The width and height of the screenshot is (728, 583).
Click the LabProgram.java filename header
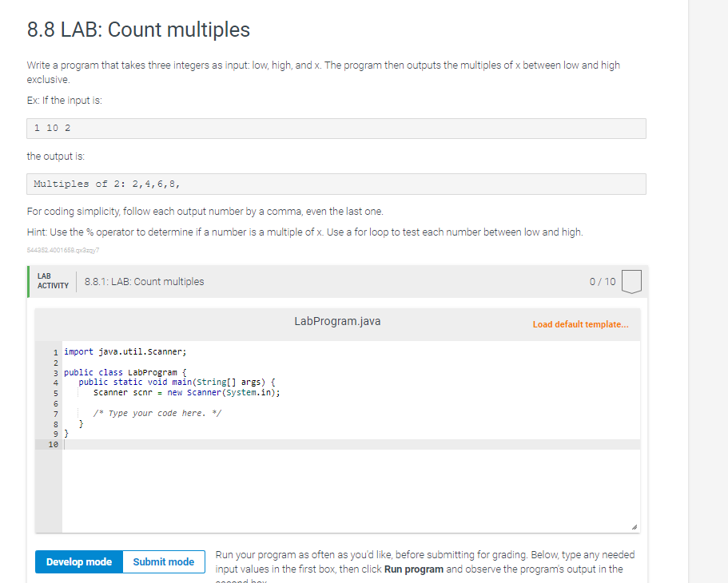[337, 321]
